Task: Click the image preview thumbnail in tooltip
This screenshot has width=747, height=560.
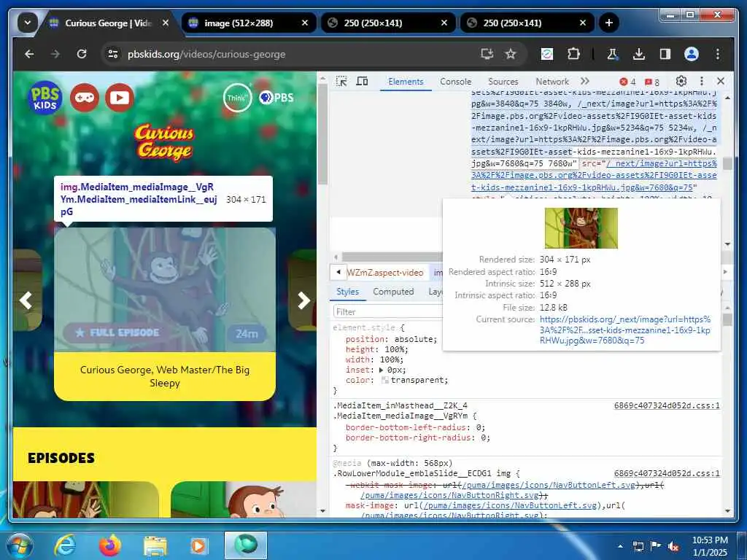Action: pyautogui.click(x=581, y=228)
